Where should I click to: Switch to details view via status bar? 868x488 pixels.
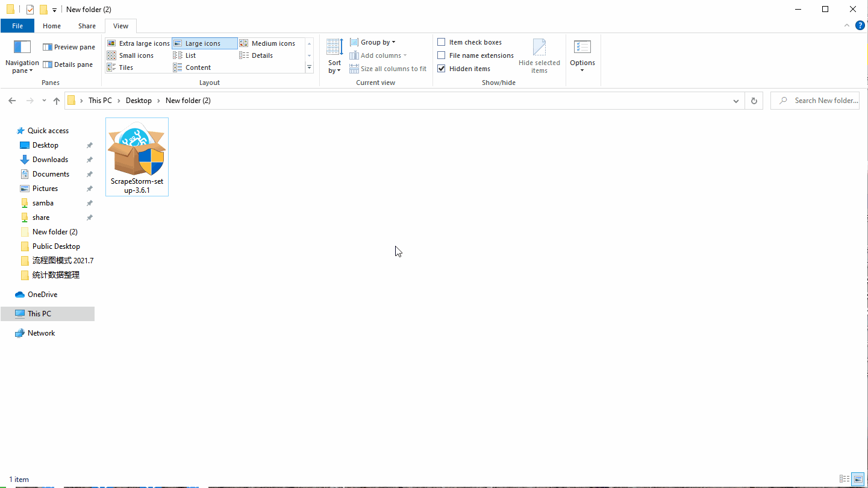pyautogui.click(x=845, y=479)
